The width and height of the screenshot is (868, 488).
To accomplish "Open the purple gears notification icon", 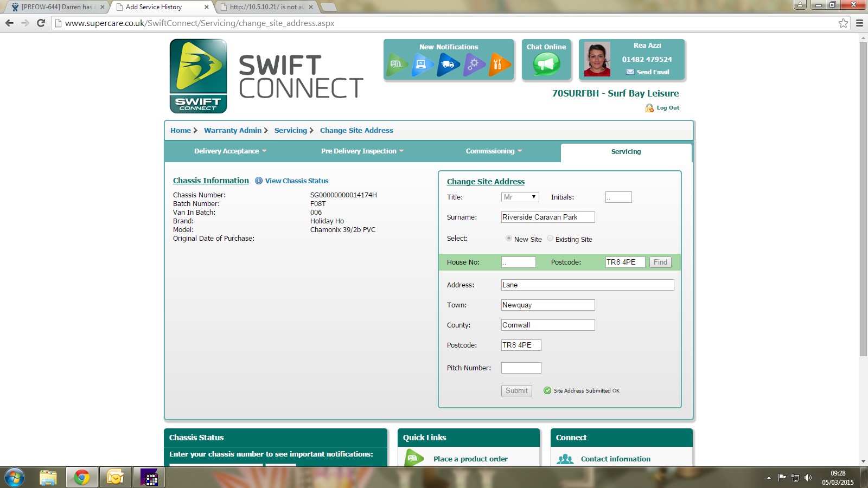I will pyautogui.click(x=474, y=65).
